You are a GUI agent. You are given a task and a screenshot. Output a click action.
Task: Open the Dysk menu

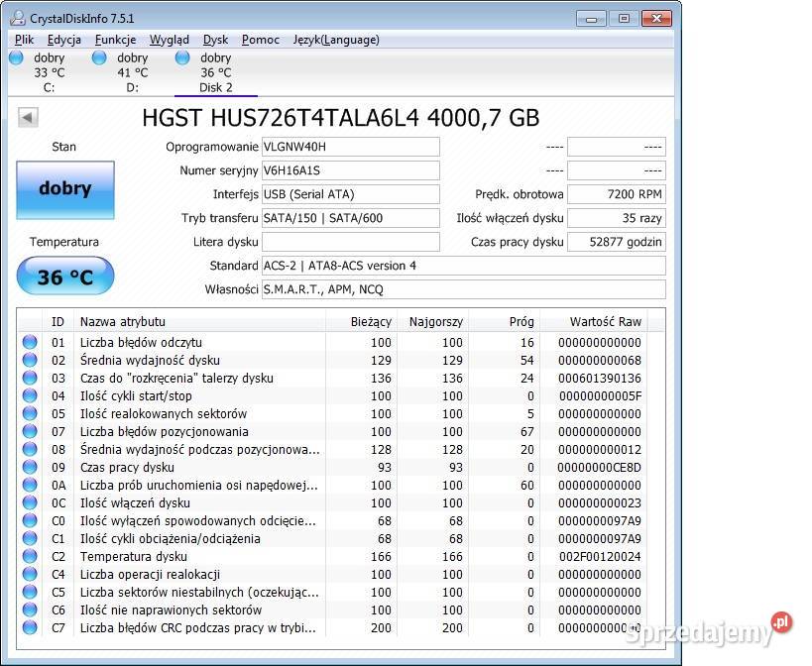[x=215, y=40]
